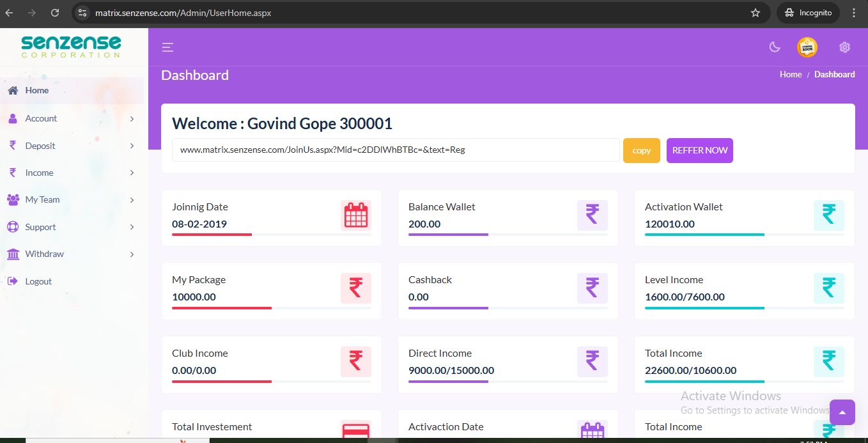Expand the Deposit menu chevron

132,146
